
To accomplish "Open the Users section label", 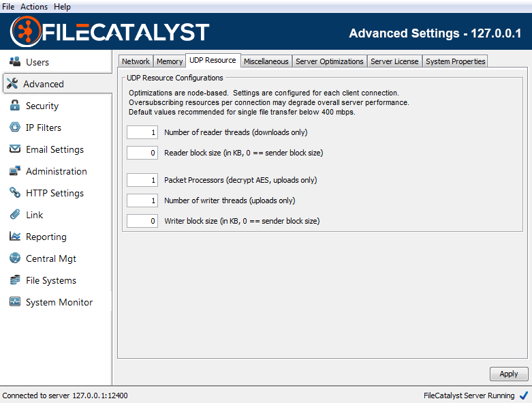I will point(37,62).
